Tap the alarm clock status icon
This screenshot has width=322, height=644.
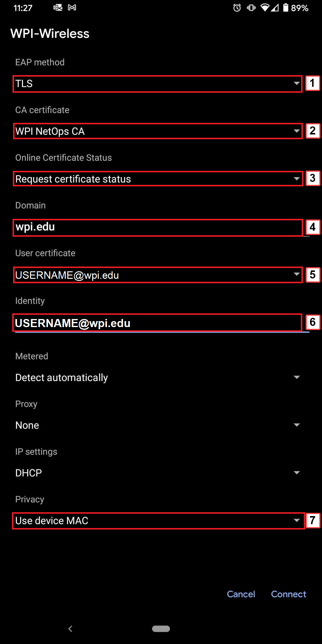coord(237,8)
